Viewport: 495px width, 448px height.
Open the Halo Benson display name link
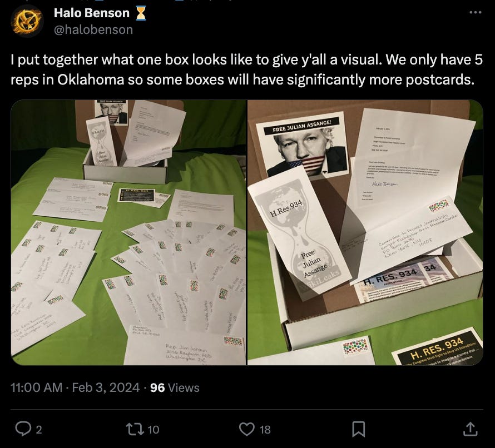[x=92, y=13]
